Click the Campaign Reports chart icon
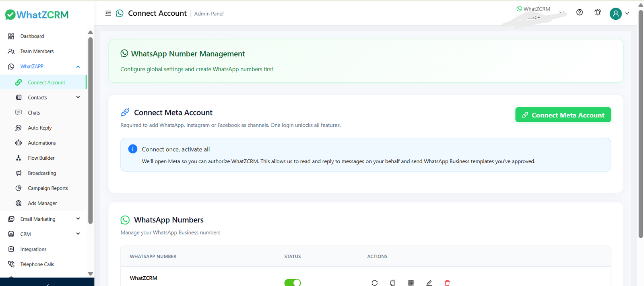 pos(19,188)
